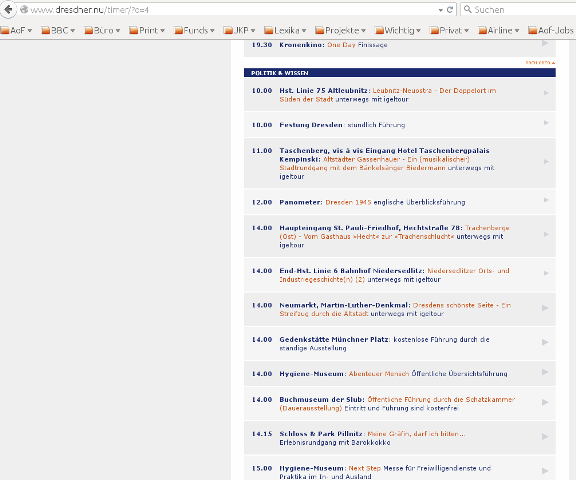This screenshot has width=576, height=480.
Task: Click the small orange link above Politik & Wissen
Action: pos(540,63)
